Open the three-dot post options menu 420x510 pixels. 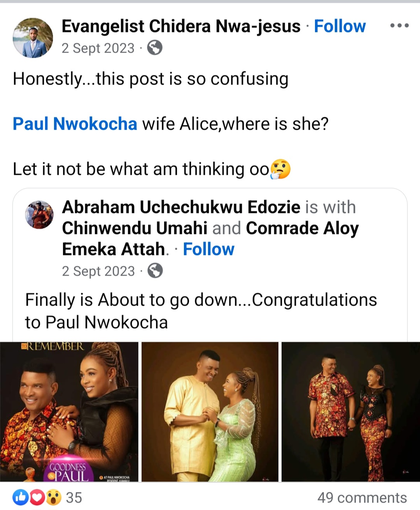click(x=399, y=26)
